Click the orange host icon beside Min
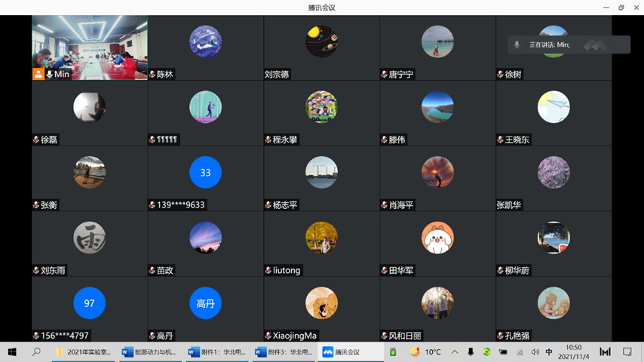 click(x=38, y=74)
